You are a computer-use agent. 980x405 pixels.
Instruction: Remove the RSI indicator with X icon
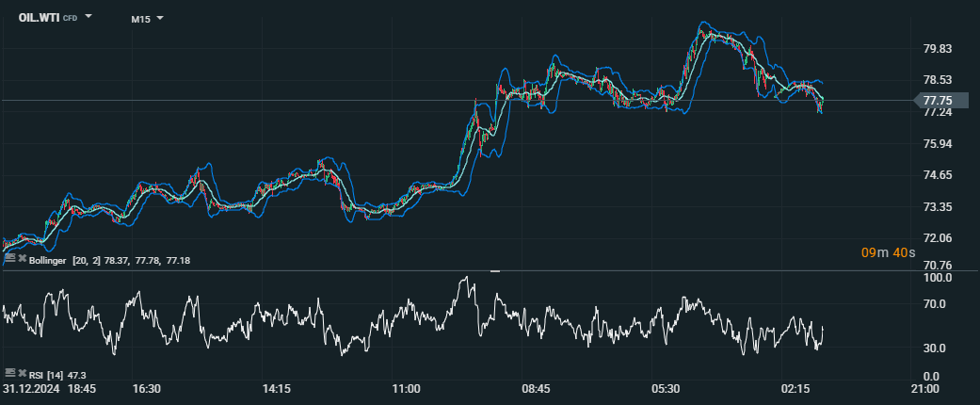click(22, 374)
